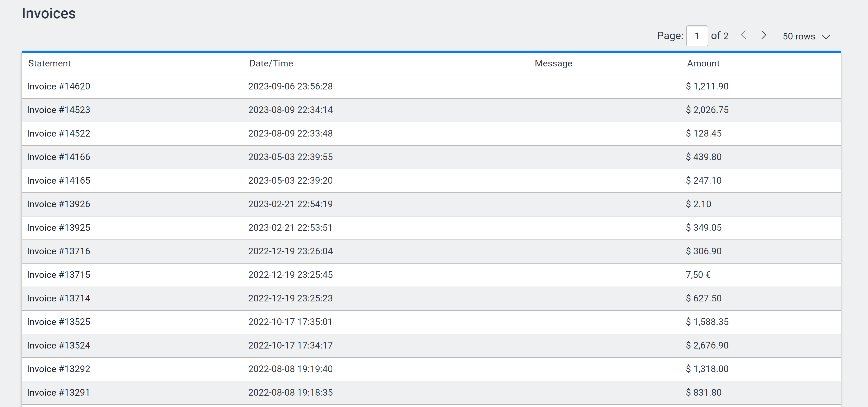The height and width of the screenshot is (407, 868).
Task: Open Invoice #14620
Action: tap(59, 87)
